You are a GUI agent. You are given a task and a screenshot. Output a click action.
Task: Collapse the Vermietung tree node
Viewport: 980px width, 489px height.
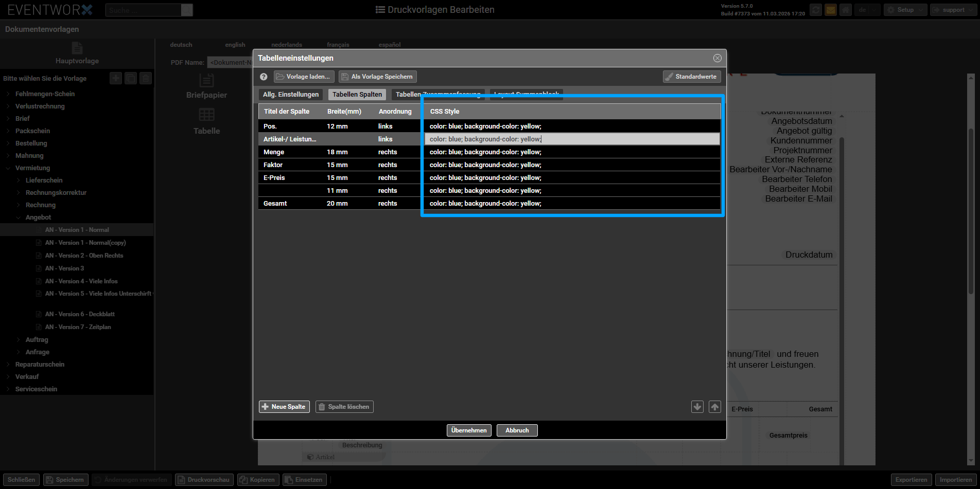point(8,168)
